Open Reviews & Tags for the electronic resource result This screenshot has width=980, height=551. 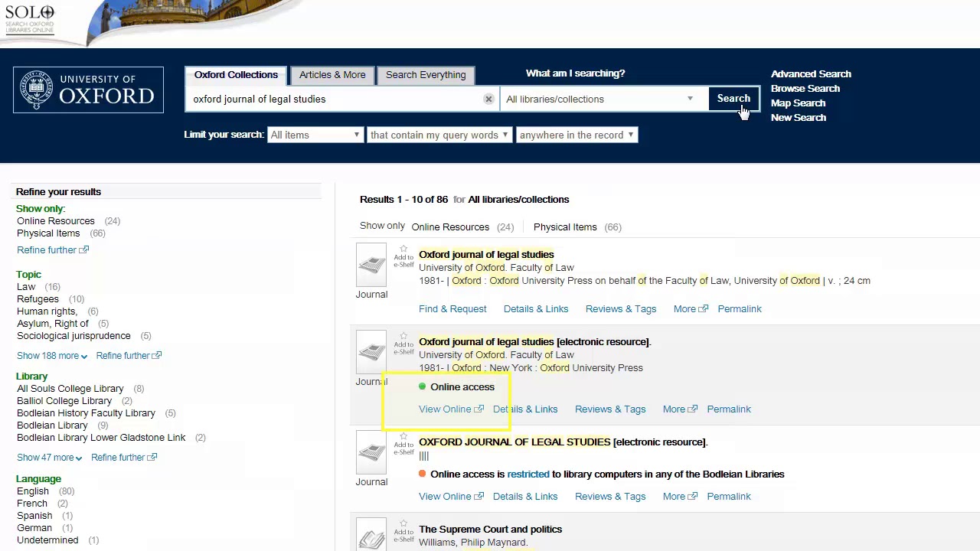pyautogui.click(x=610, y=409)
